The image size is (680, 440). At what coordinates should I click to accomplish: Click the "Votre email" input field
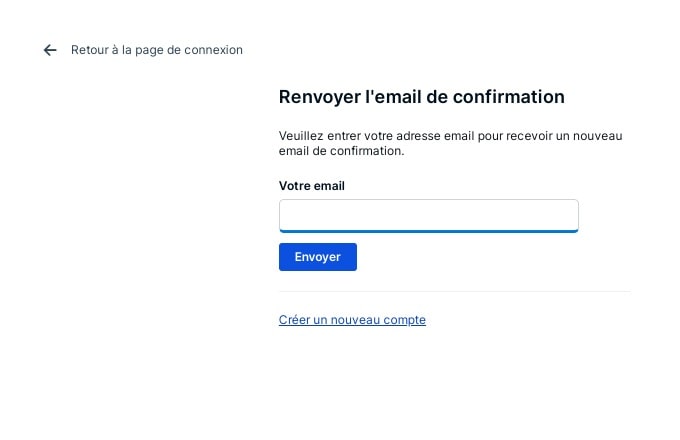coord(428,215)
